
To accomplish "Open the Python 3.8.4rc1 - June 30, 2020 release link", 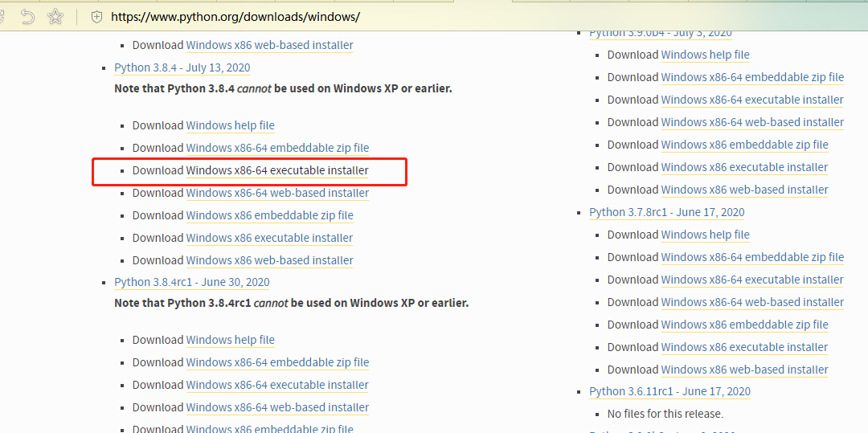I will tap(192, 283).
